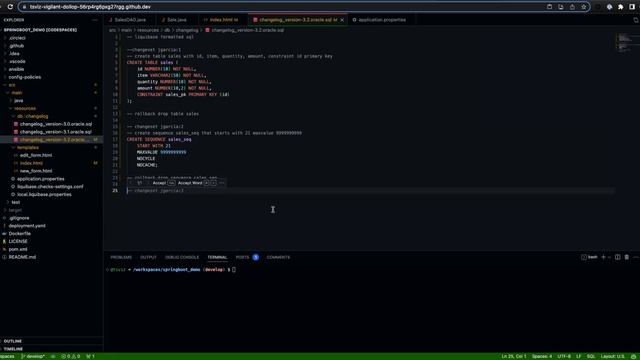Kill terminal using trash icon
640x360 pixels.
(x=627, y=257)
